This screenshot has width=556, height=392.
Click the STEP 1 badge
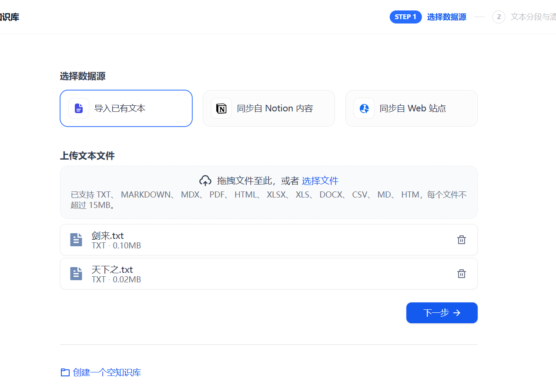click(x=406, y=17)
